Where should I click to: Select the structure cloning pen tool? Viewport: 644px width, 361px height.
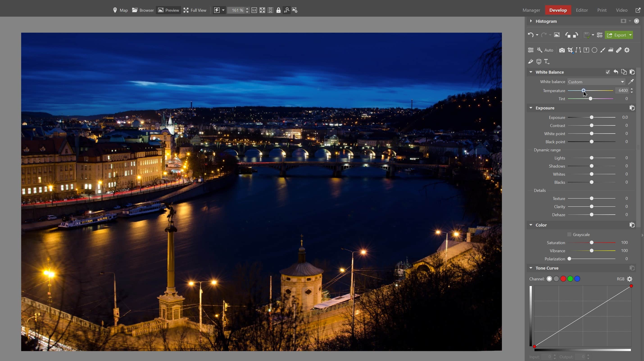(531, 61)
